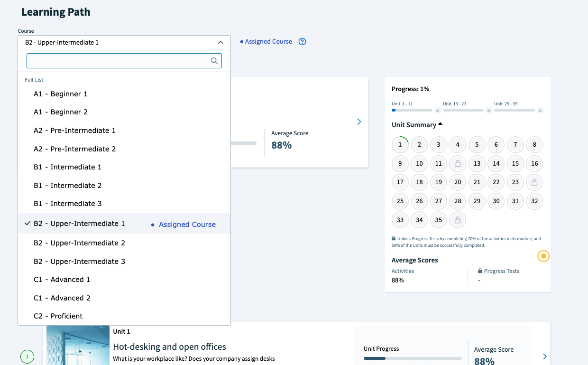588x365 pixels.
Task: Click the green unit 1 circle marker at left
Action: click(x=27, y=356)
